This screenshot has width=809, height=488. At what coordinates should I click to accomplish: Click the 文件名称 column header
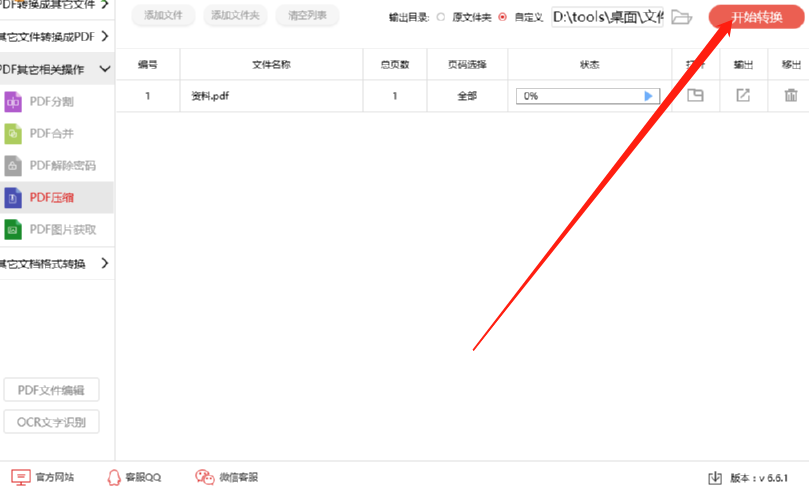(271, 64)
